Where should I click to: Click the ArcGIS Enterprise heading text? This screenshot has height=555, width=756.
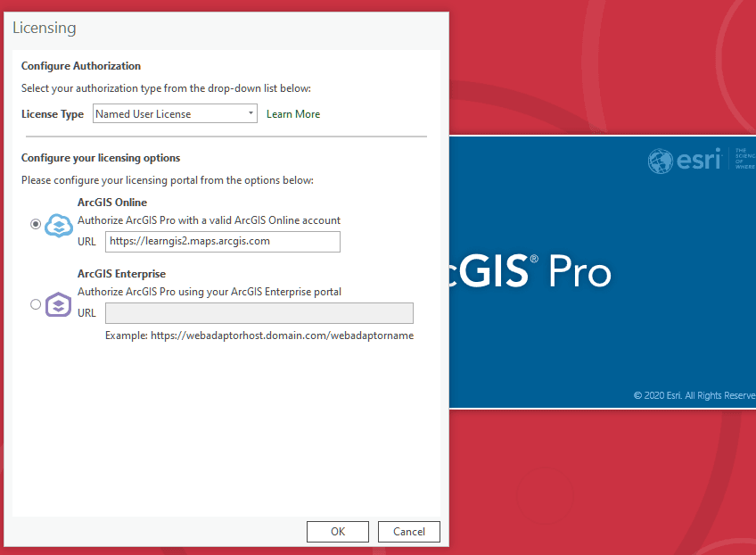pos(121,274)
